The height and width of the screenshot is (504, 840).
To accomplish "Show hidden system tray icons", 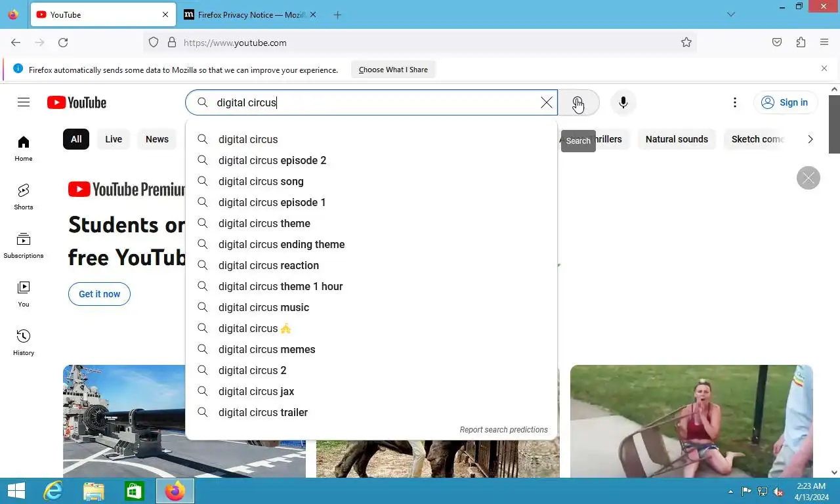I will click(x=730, y=492).
